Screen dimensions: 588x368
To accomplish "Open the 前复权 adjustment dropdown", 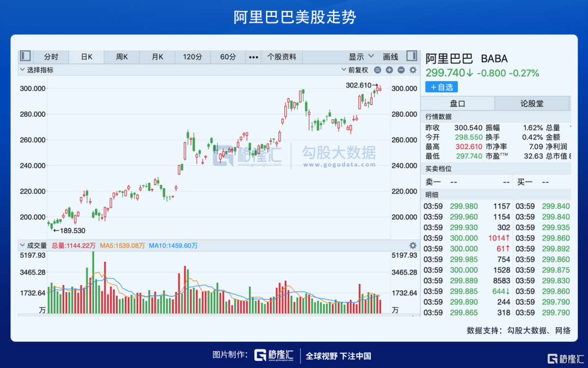I will (x=354, y=70).
